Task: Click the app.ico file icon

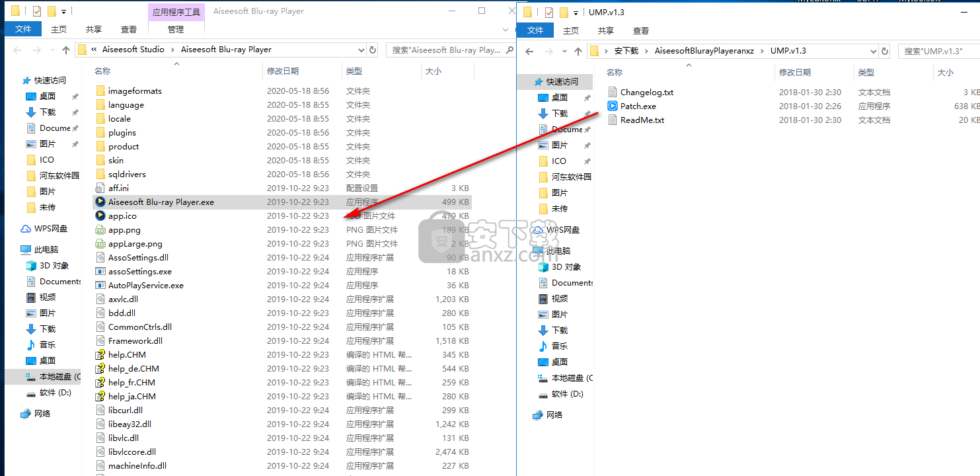Action: tap(100, 216)
